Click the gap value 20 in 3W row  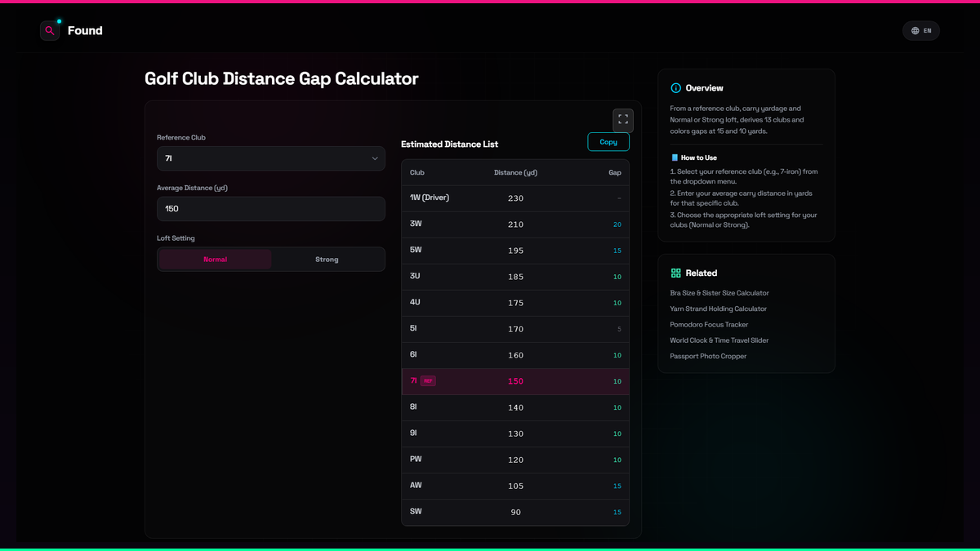point(617,224)
